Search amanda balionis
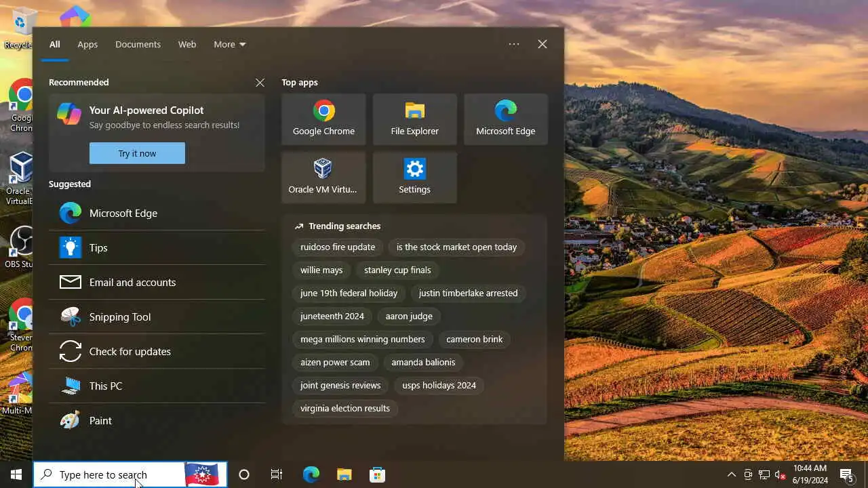Screen dimensions: 868x488 (x=423, y=363)
